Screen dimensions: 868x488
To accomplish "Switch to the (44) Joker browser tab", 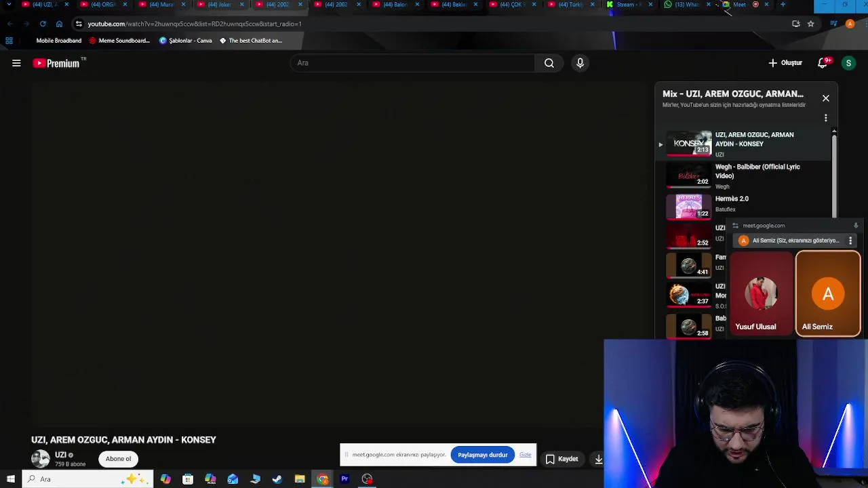I will coord(220,5).
